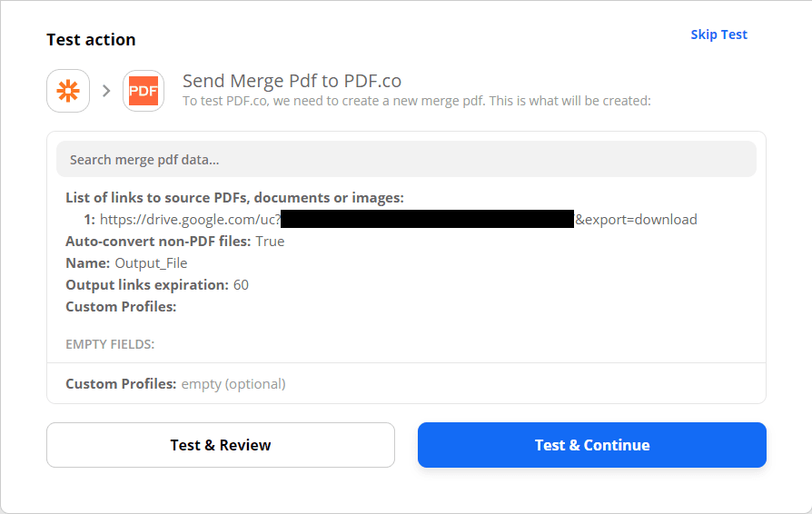Click the blacked-out redacted part of URL
The width and height of the screenshot is (812, 514).
click(x=427, y=220)
